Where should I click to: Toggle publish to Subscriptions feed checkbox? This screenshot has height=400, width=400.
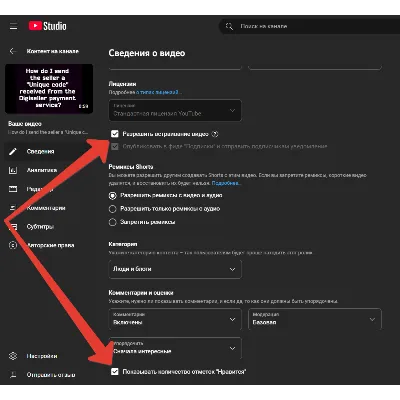(x=115, y=146)
